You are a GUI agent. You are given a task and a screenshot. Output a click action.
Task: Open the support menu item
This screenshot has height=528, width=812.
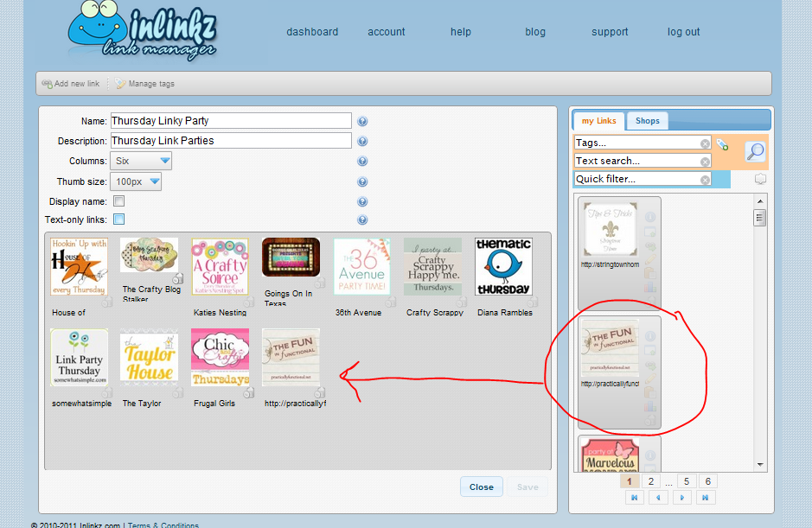click(610, 32)
